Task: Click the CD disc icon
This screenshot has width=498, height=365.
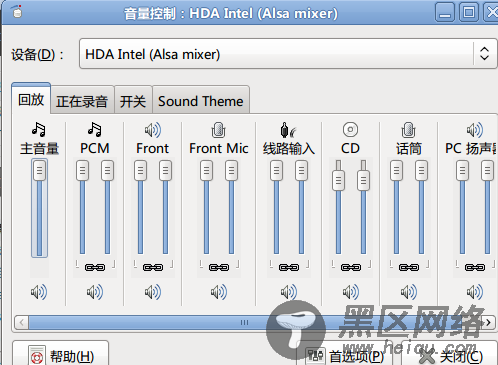Action: (x=350, y=130)
